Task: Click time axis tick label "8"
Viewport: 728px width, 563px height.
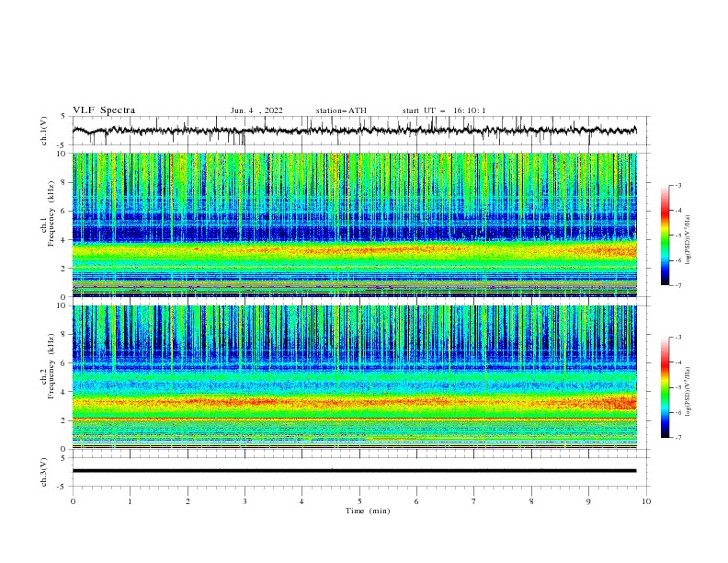Action: (531, 501)
